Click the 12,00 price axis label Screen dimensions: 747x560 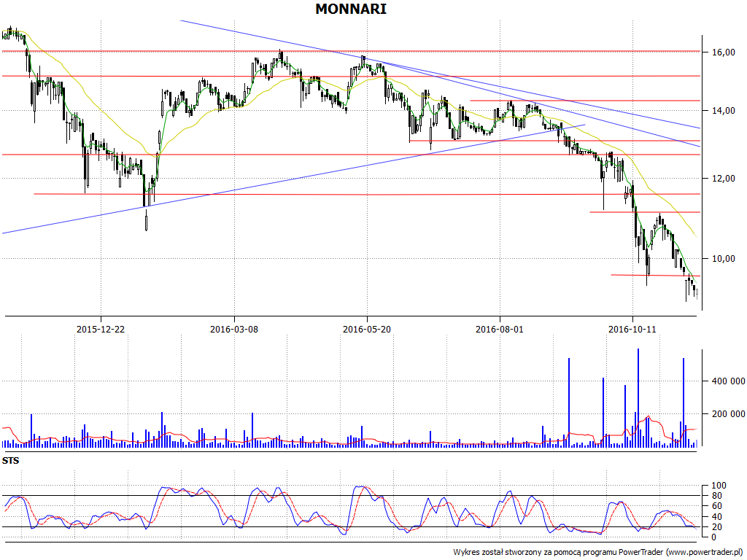(723, 178)
